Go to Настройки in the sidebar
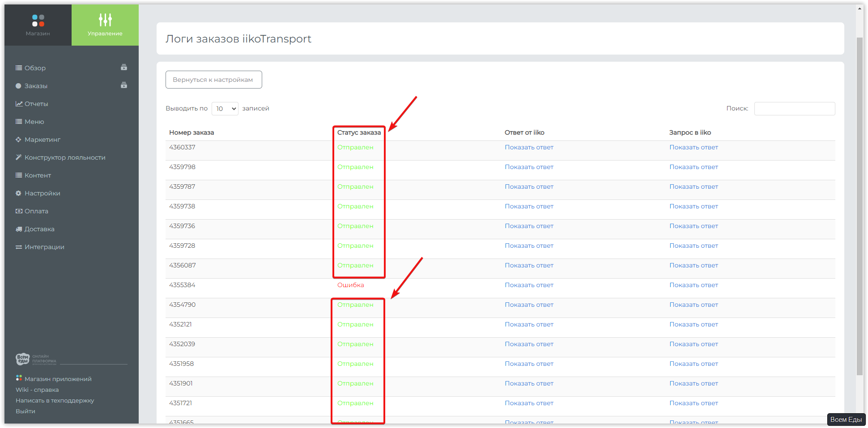868x428 pixels. [43, 193]
